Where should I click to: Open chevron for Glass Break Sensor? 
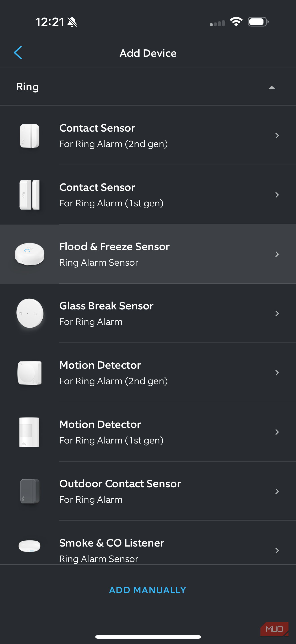[277, 313]
